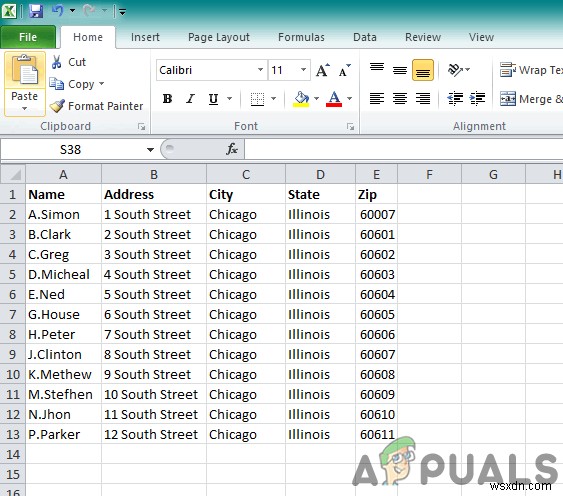Open Clipboard group dialog launcher
Image resolution: width=563 pixels, height=496 pixels.
pos(141,126)
